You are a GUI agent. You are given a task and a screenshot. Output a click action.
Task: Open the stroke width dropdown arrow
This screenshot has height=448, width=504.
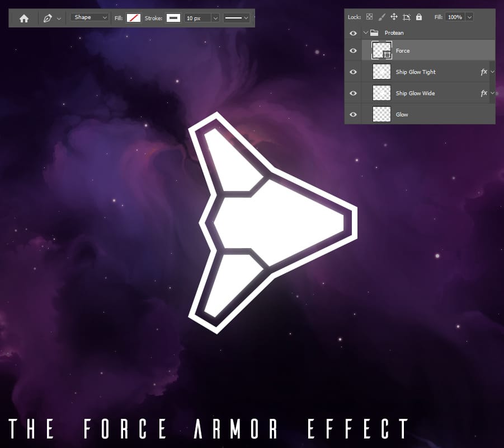tap(215, 18)
